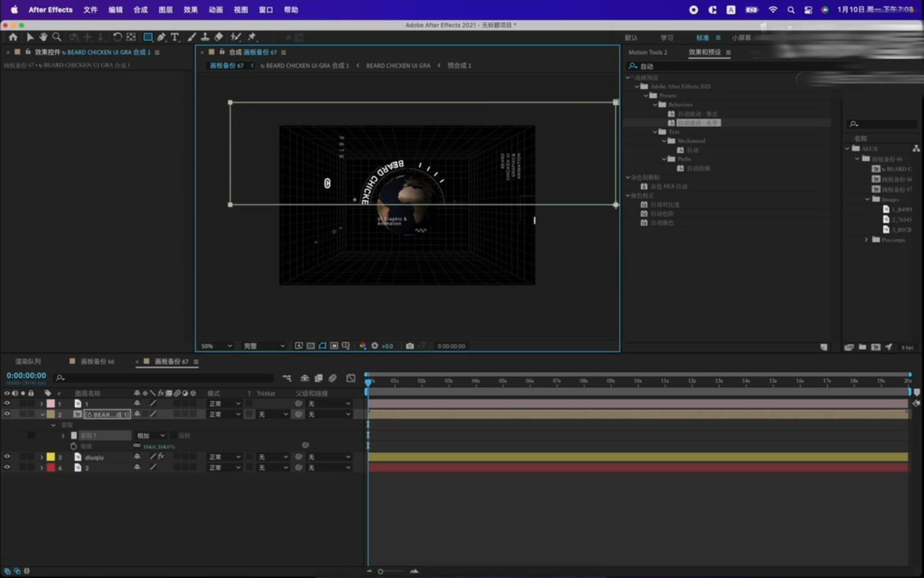Select the Selection arrow tool

point(30,37)
